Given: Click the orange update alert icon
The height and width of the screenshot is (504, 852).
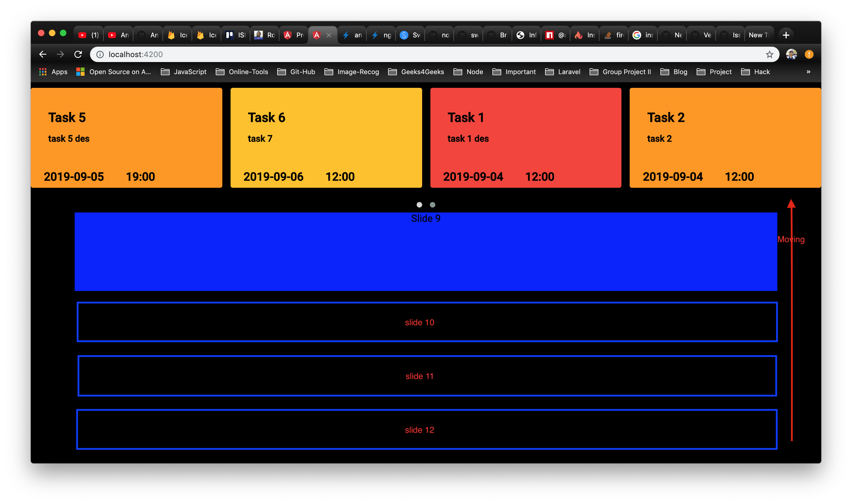Looking at the screenshot, I should (809, 54).
